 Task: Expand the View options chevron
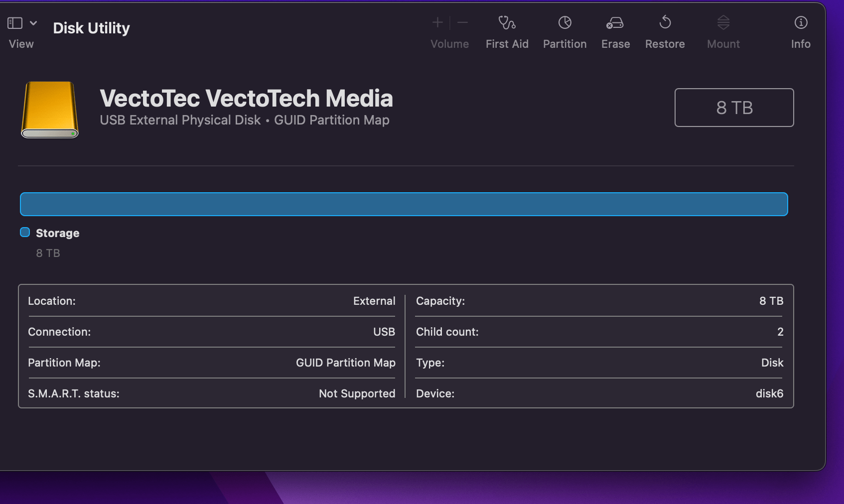tap(33, 23)
